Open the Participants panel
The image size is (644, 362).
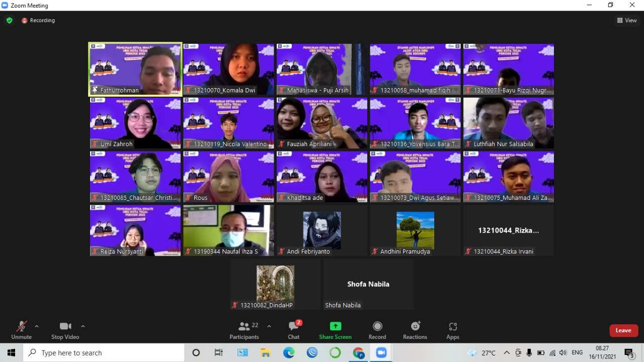(x=244, y=331)
